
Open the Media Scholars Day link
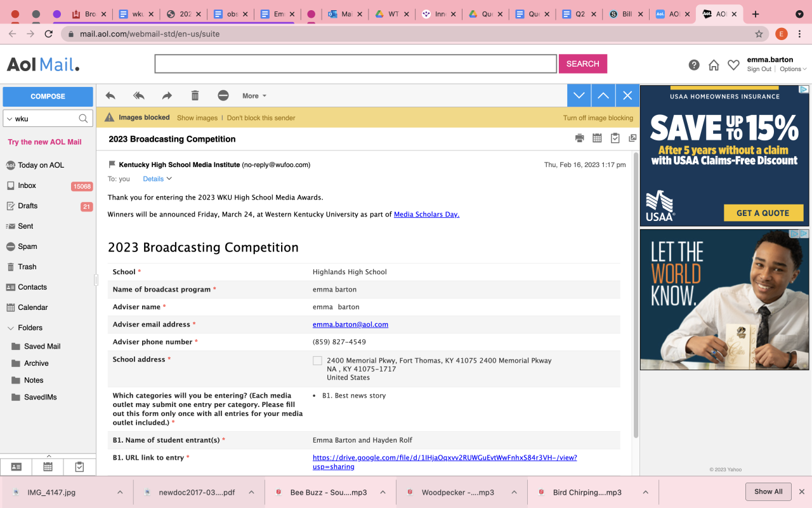pyautogui.click(x=426, y=215)
